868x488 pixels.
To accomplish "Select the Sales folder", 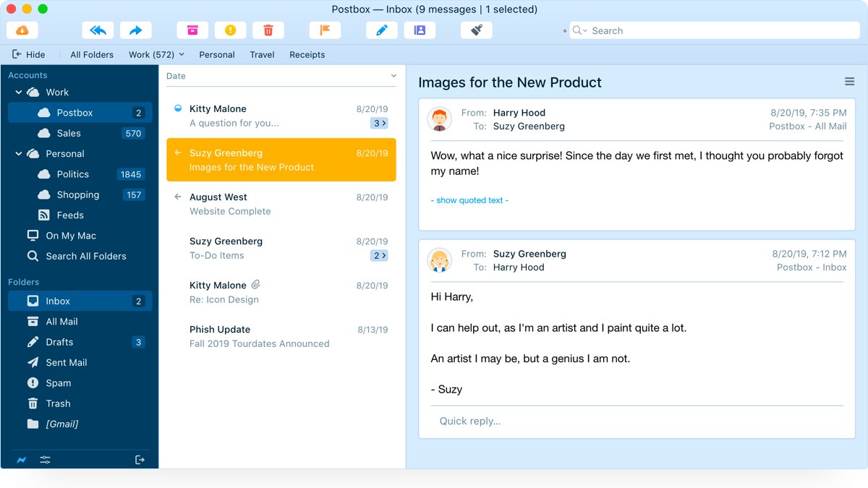I will coord(80,133).
